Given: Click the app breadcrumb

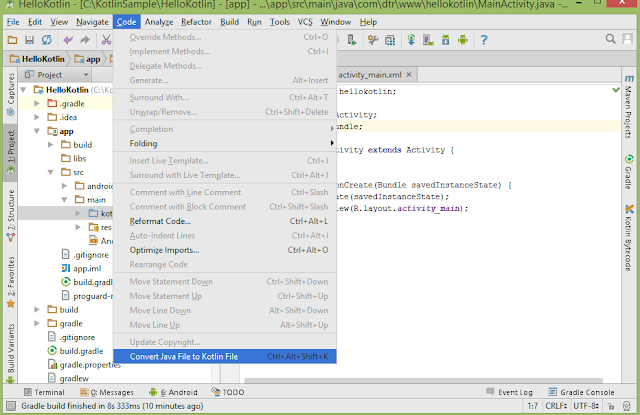Looking at the screenshot, I should pyautogui.click(x=88, y=59).
